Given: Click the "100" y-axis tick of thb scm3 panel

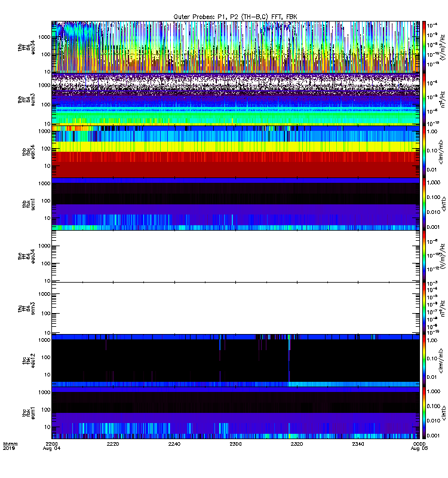Looking at the screenshot, I should pos(46,105).
